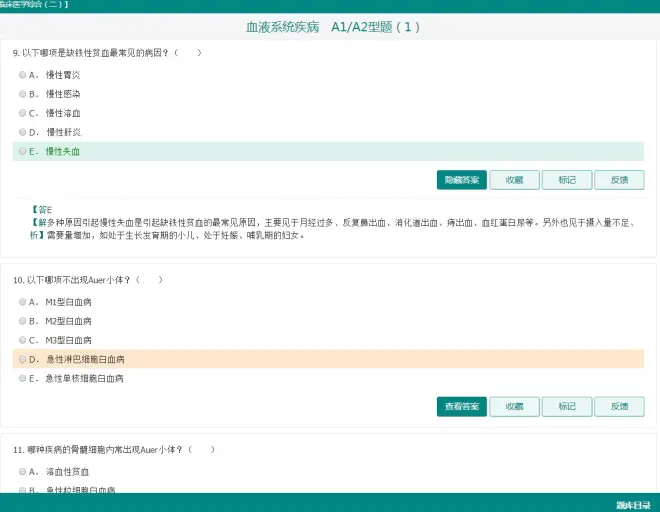660x512 pixels.
Task: Open 反馈 for question 9
Action: tap(619, 180)
